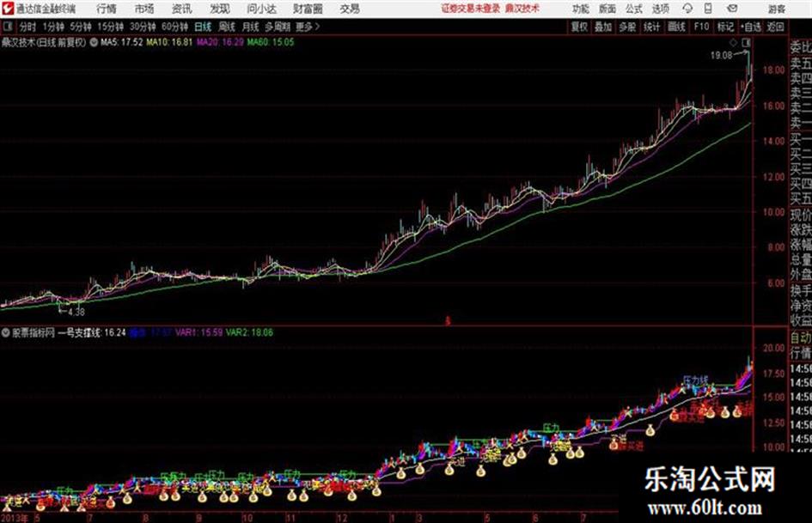Viewport: 812px width, 523px height.
Task: Click the MA10: 16.81 indicator value
Action: [x=169, y=42]
